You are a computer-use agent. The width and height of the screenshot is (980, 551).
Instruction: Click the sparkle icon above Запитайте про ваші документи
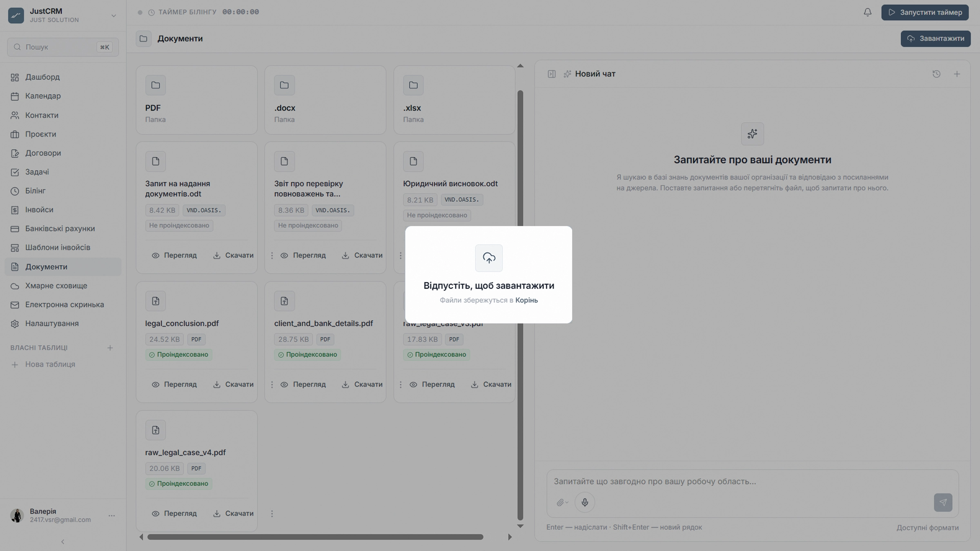(752, 134)
